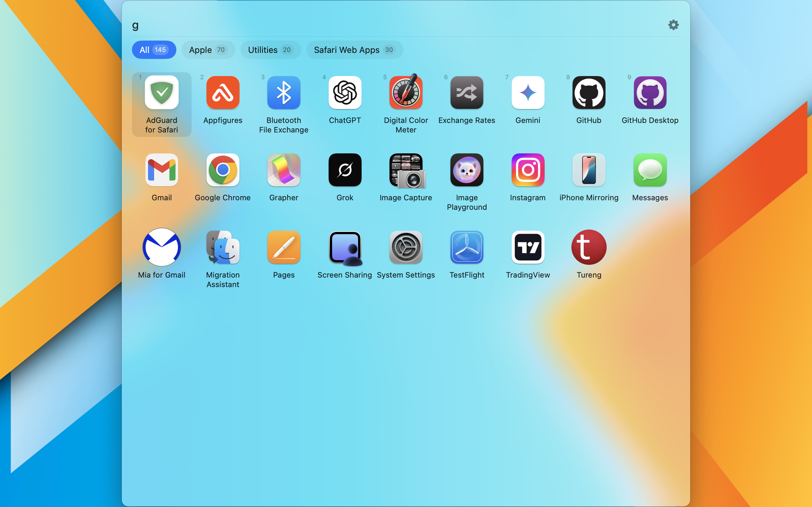
Task: Show Safari Web Apps category
Action: click(x=354, y=50)
